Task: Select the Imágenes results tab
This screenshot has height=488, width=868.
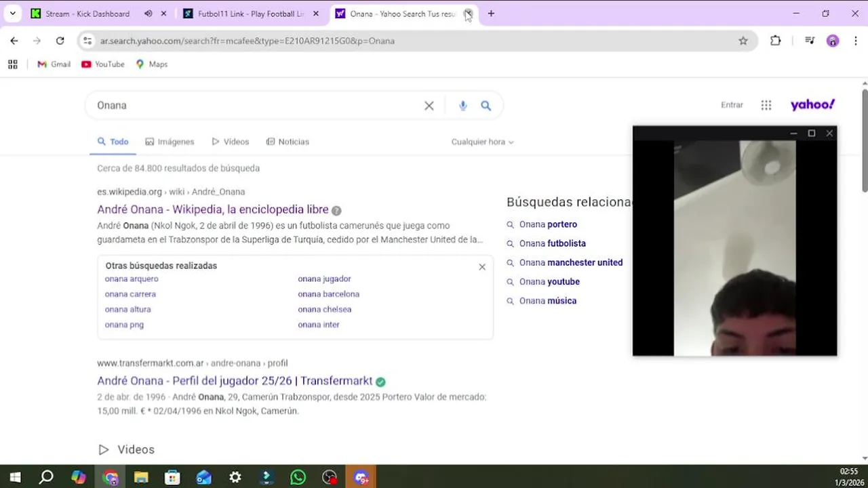Action: pos(170,142)
